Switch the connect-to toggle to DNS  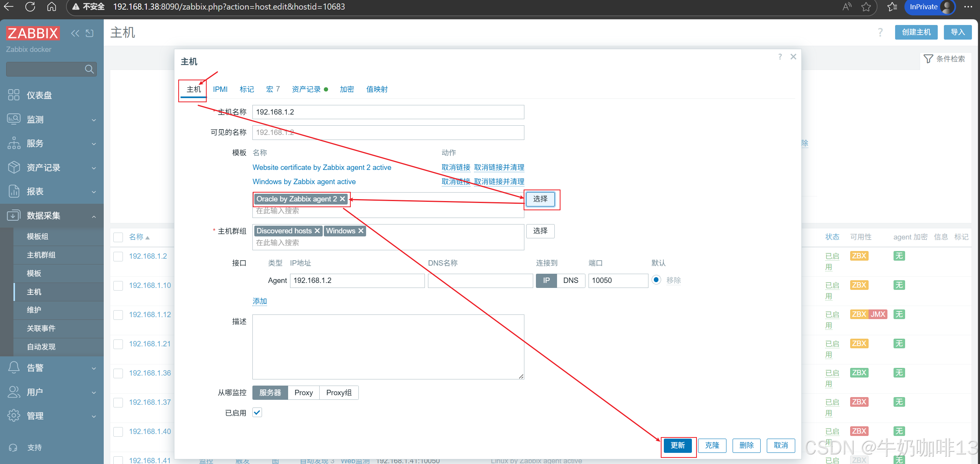coord(570,280)
